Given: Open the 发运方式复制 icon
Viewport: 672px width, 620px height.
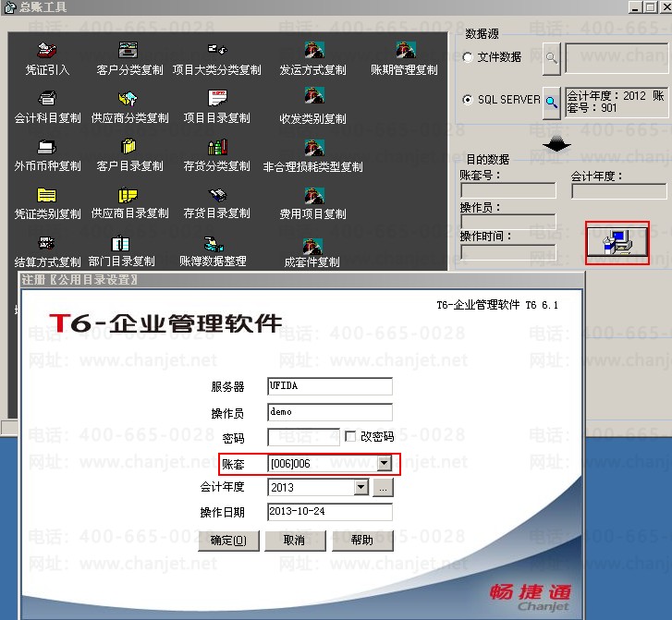Looking at the screenshot, I should 314,50.
